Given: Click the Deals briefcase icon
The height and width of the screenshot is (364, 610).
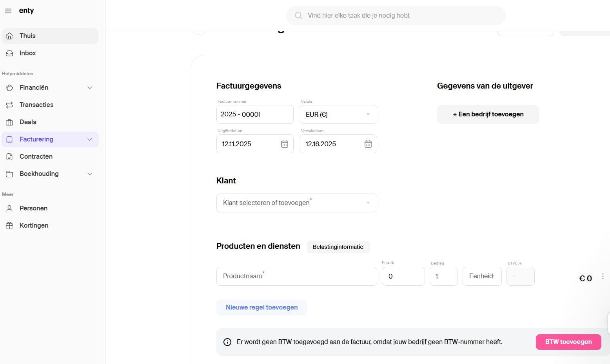Looking at the screenshot, I should (x=9, y=122).
